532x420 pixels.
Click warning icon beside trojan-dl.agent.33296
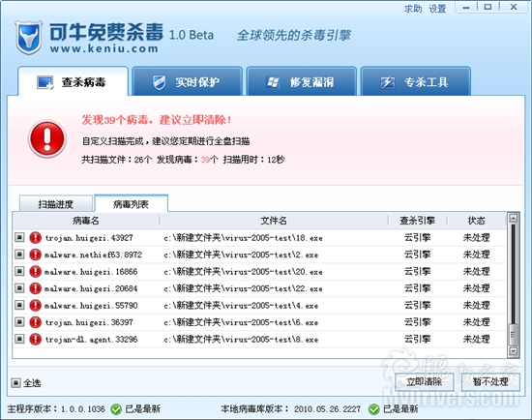point(35,339)
